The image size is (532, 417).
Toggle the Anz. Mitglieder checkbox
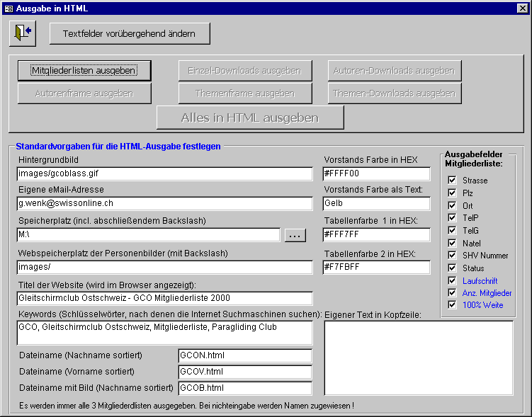(452, 293)
